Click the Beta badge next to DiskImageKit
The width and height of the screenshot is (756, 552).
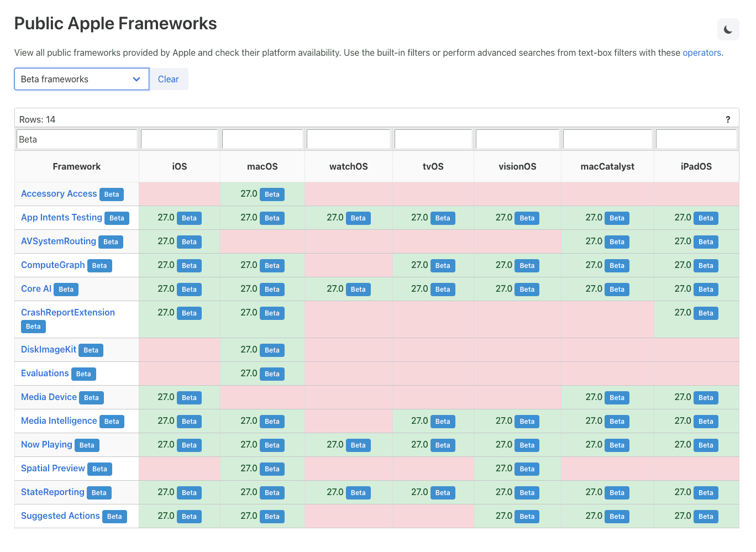pyautogui.click(x=91, y=350)
